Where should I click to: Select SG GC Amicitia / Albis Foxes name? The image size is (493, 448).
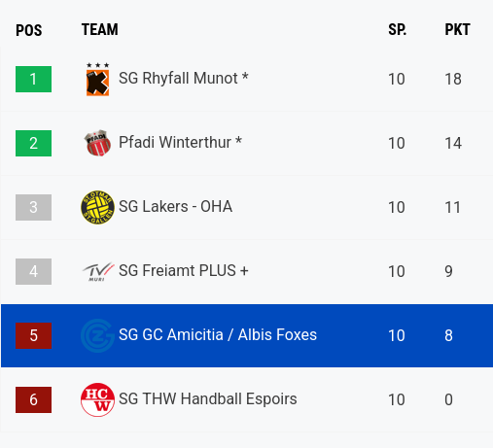218,335
